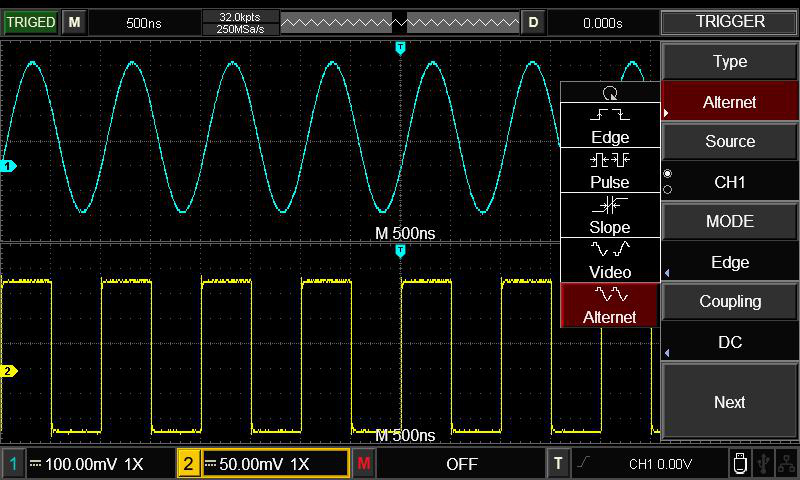Click the waveform memory position bar
The height and width of the screenshot is (480, 800).
pyautogui.click(x=400, y=22)
